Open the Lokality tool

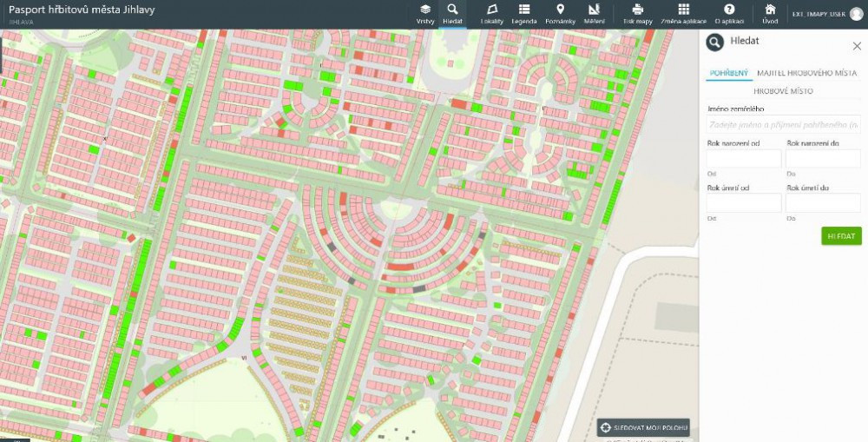492,13
